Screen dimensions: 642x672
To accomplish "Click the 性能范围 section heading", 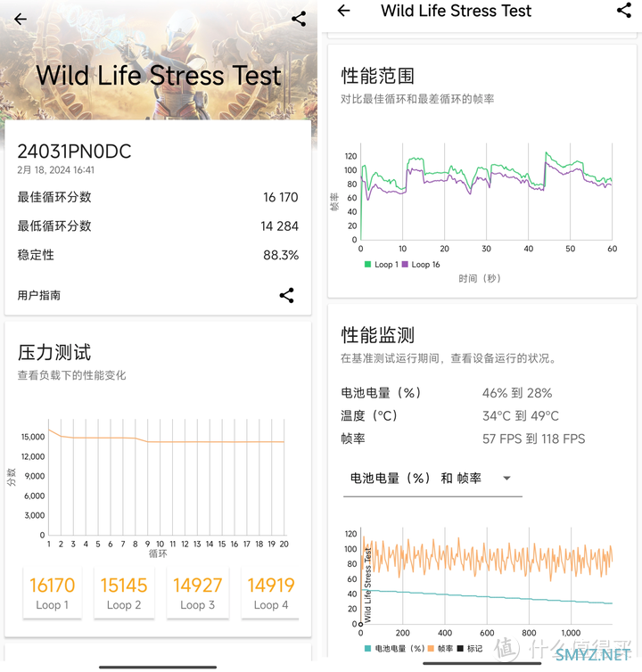I will pos(378,76).
